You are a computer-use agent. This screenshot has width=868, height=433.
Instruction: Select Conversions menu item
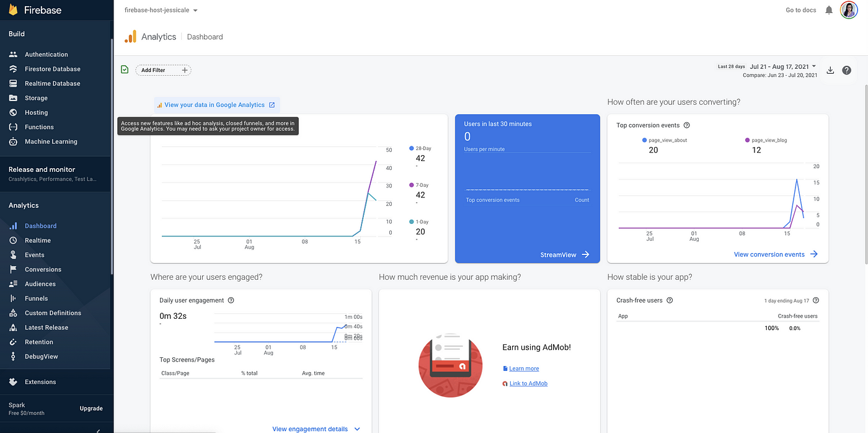[x=43, y=269]
